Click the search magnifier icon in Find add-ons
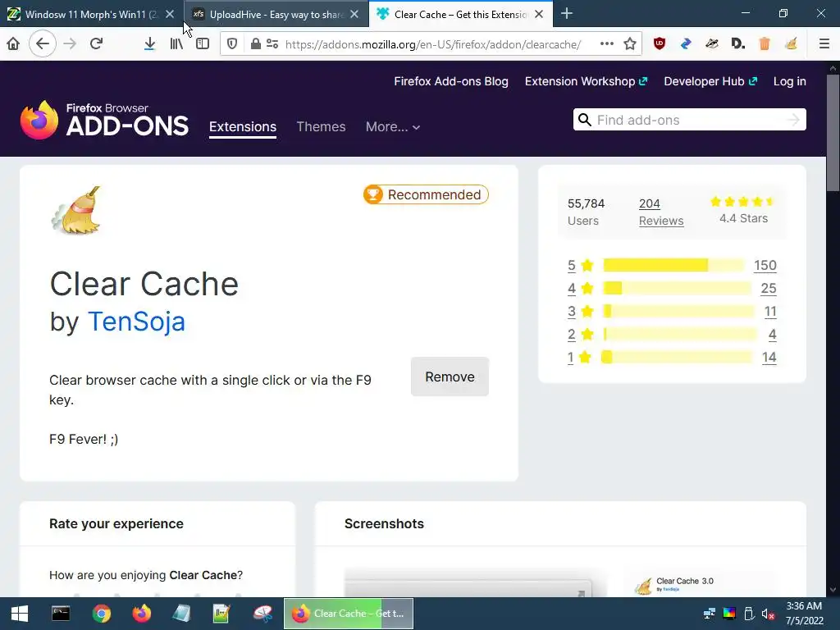 pos(585,120)
